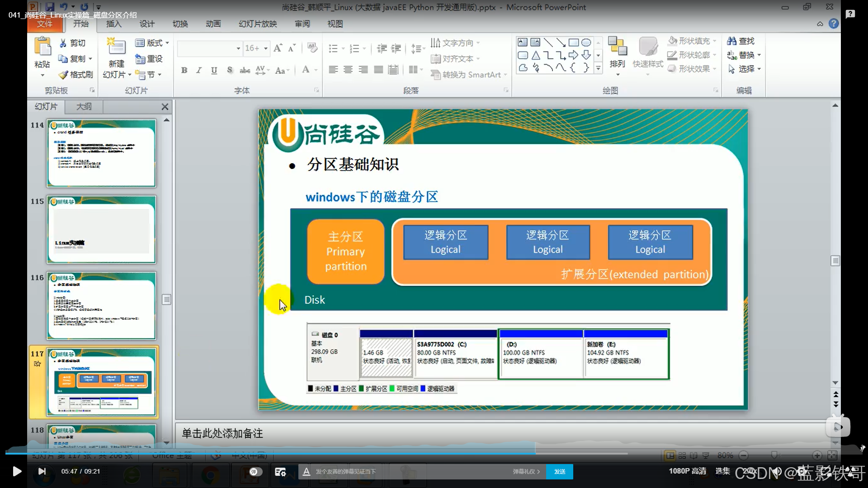Click the Bold formatting icon

(184, 70)
